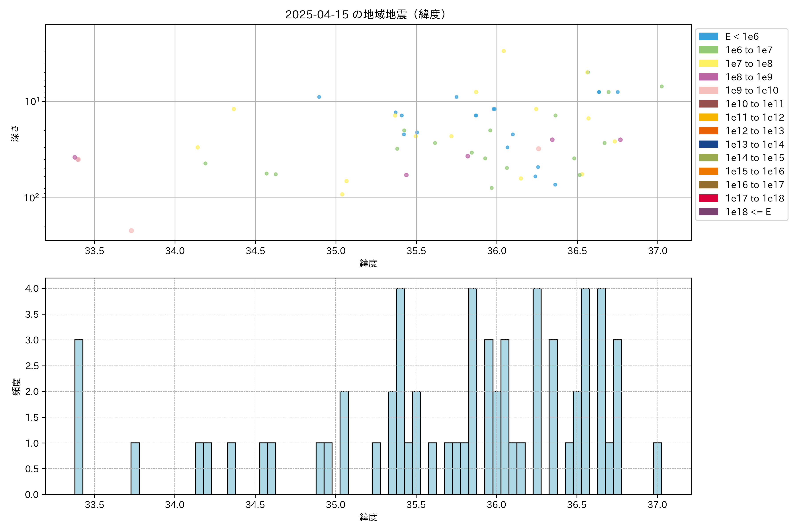Click the chart title '2025-04-15 の地域地震'
Screen dimensions: 798x532
click(365, 15)
